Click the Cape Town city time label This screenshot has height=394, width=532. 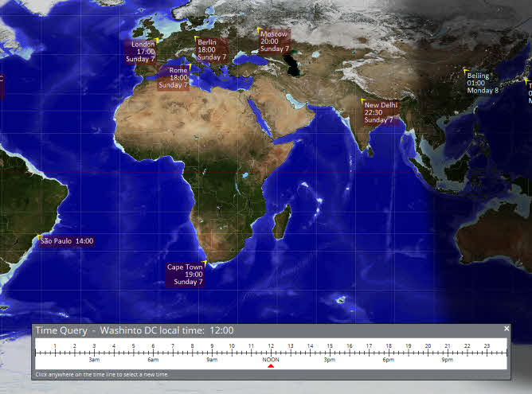[x=186, y=275]
